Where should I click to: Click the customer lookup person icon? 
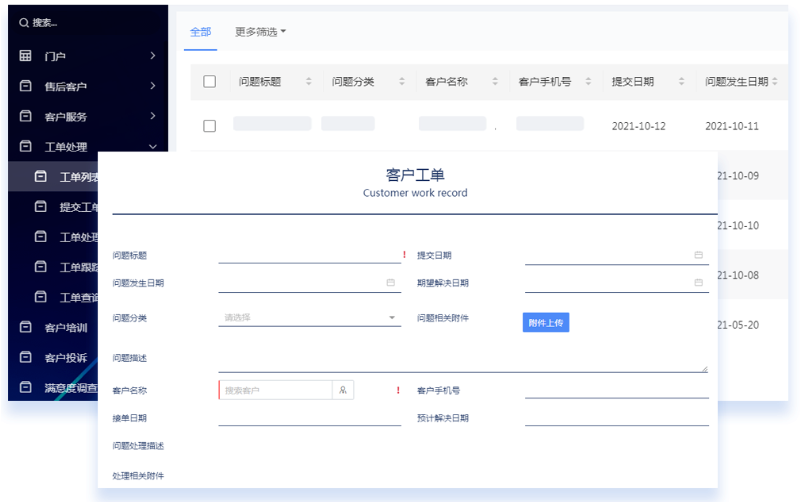click(x=343, y=390)
